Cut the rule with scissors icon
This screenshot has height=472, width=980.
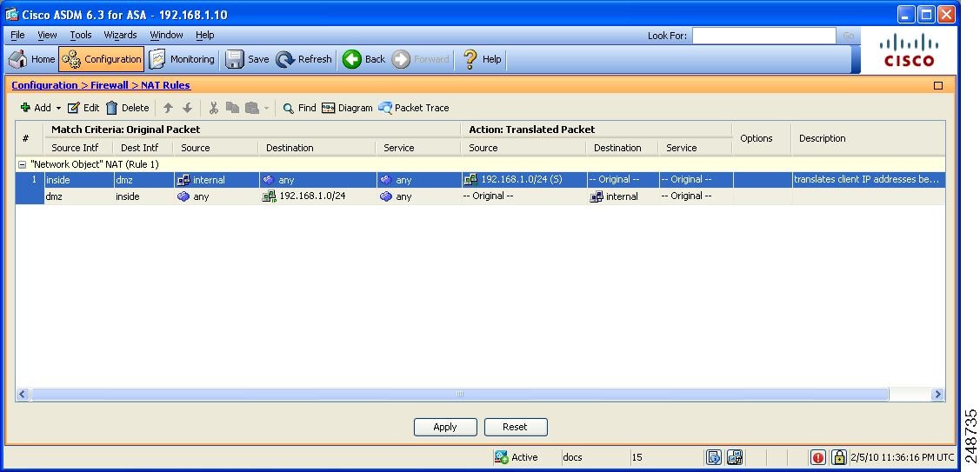pyautogui.click(x=213, y=108)
